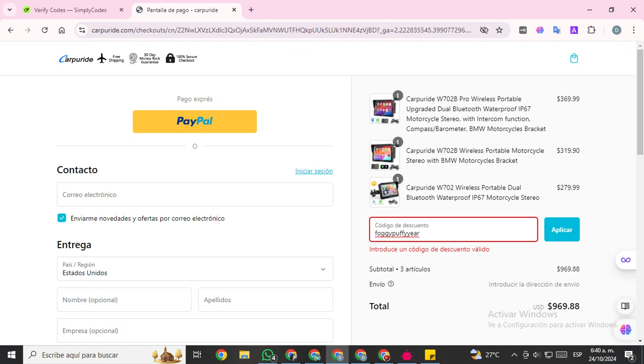Click the Nombre (opcional) field

tap(124, 300)
